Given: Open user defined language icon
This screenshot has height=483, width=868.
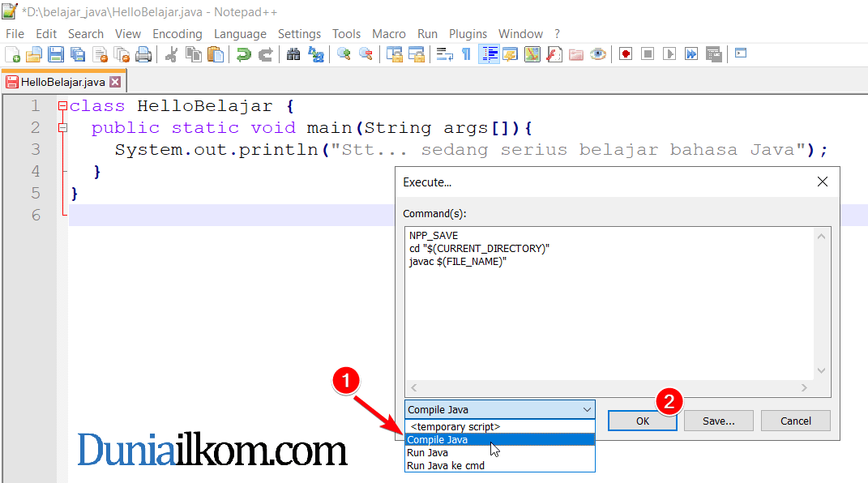Looking at the screenshot, I should pyautogui.click(x=511, y=54).
